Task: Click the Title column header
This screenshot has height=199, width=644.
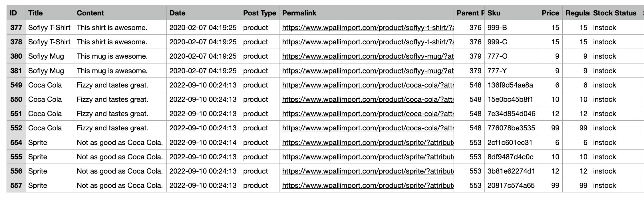Action: pos(49,13)
